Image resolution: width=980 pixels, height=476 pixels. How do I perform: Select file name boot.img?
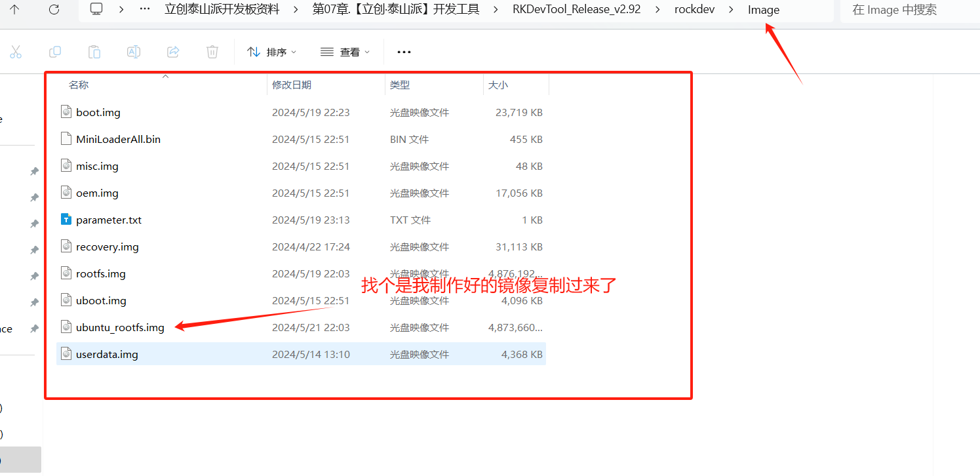(98, 112)
